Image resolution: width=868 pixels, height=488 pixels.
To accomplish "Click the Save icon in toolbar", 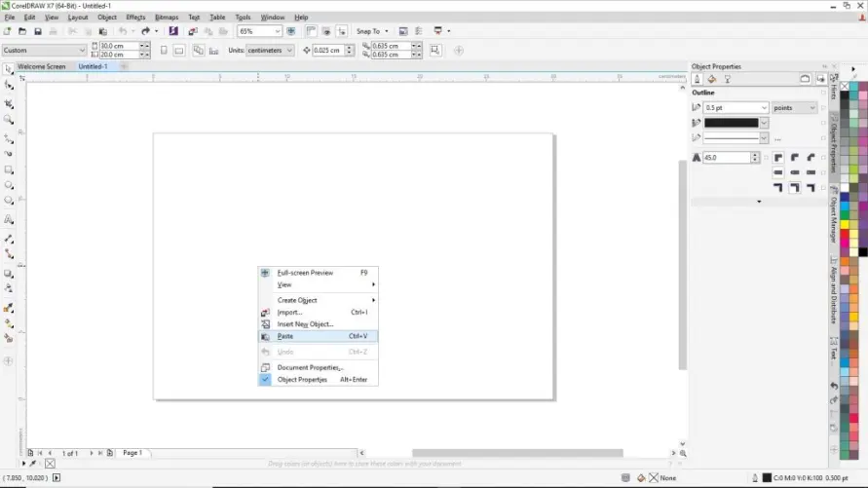I will 37,31.
